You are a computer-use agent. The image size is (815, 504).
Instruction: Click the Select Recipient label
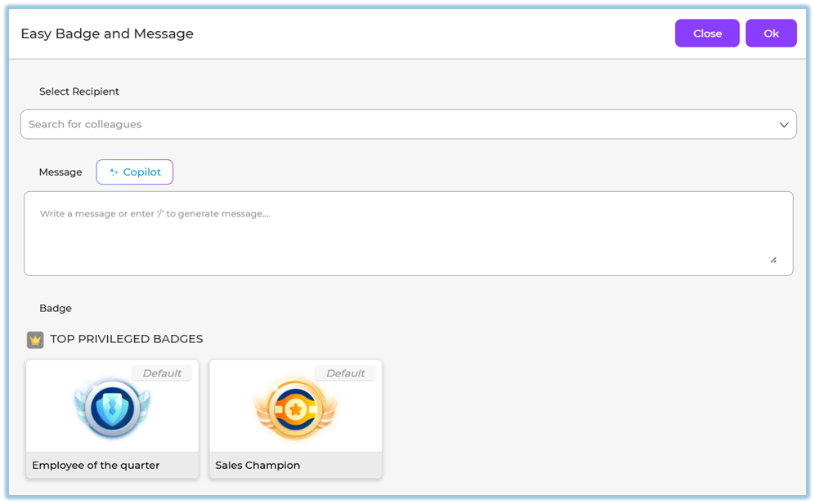pyautogui.click(x=79, y=91)
